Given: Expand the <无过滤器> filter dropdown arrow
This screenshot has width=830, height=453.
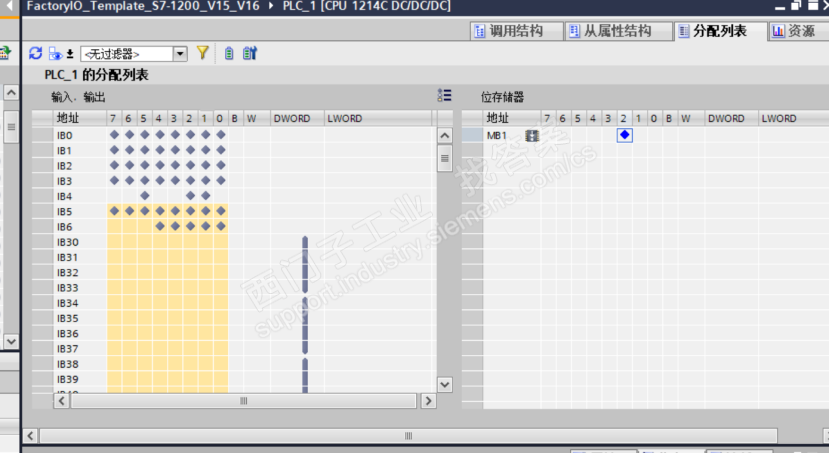Looking at the screenshot, I should [181, 54].
